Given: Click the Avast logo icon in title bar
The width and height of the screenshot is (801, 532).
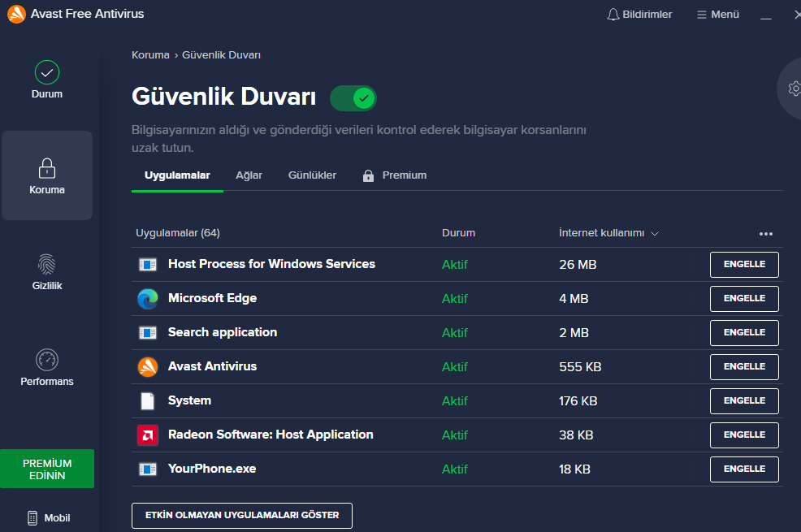Looking at the screenshot, I should click(x=16, y=14).
